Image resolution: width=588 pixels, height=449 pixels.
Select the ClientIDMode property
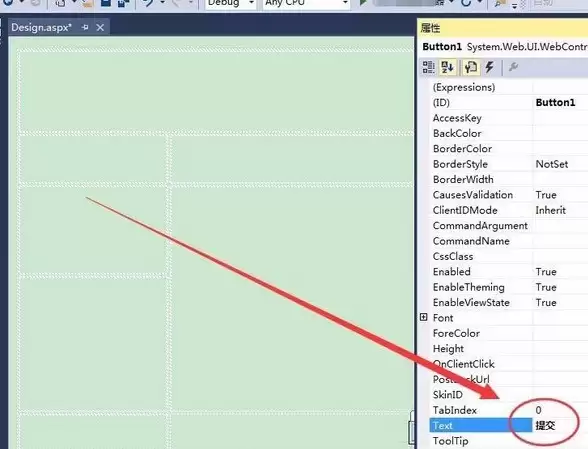(465, 210)
